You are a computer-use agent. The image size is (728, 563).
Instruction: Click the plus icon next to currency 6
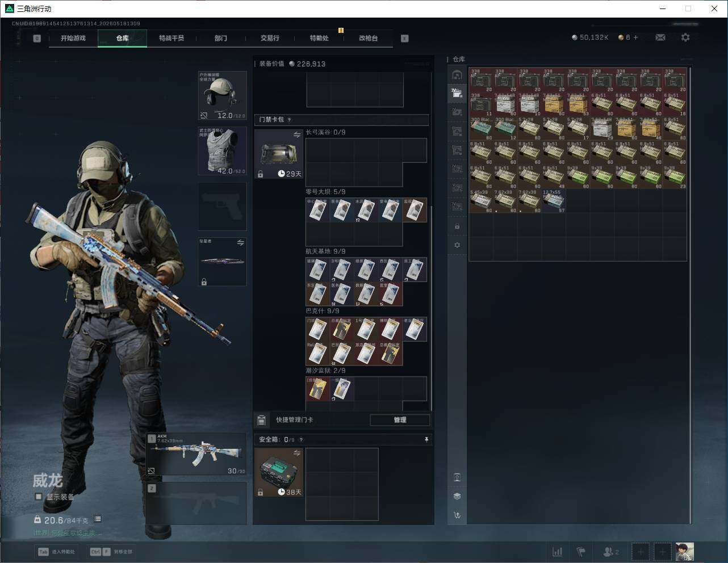coord(635,37)
